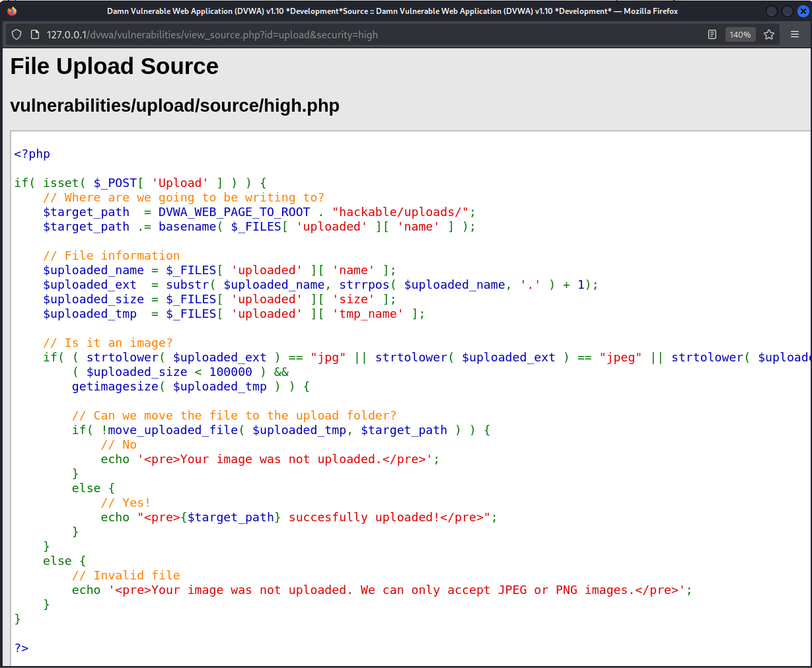This screenshot has height=668, width=812.
Task: Click the '// No' comment
Action: (119, 445)
